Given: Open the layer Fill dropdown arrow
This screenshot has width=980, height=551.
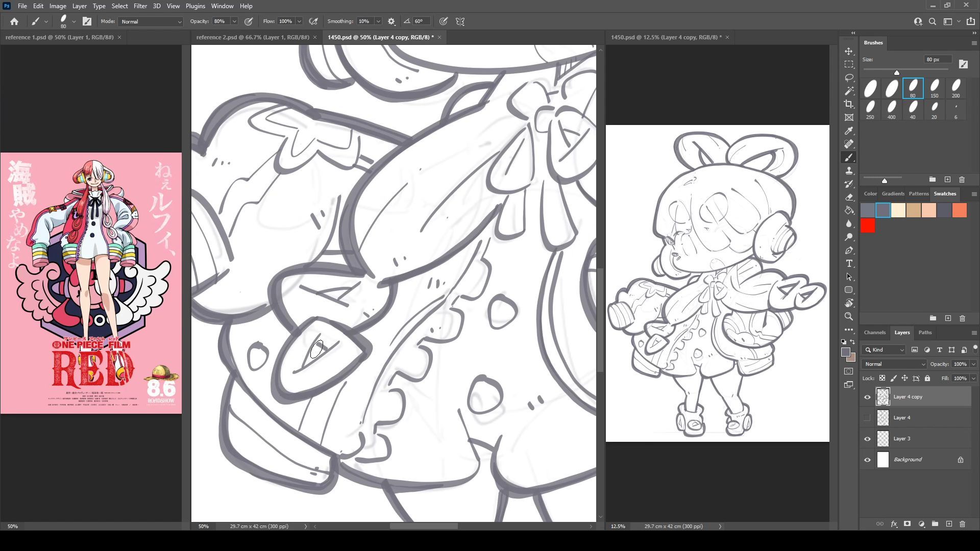Looking at the screenshot, I should pyautogui.click(x=973, y=378).
